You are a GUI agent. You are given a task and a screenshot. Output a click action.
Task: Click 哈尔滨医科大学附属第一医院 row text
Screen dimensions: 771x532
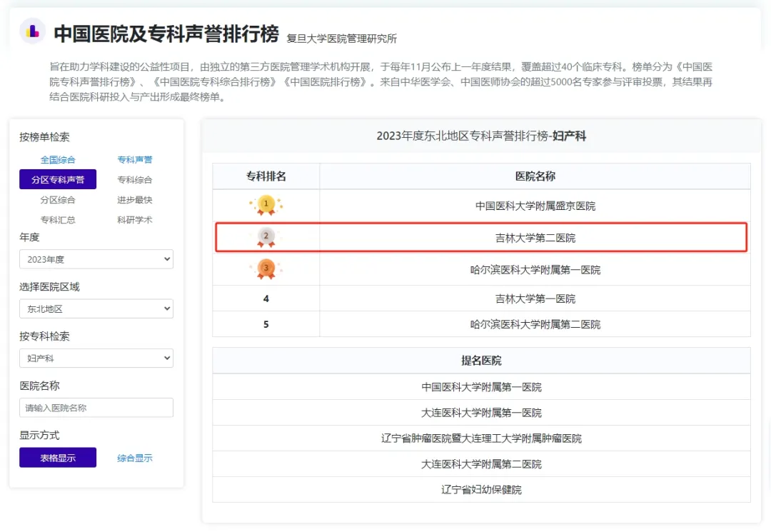click(535, 270)
